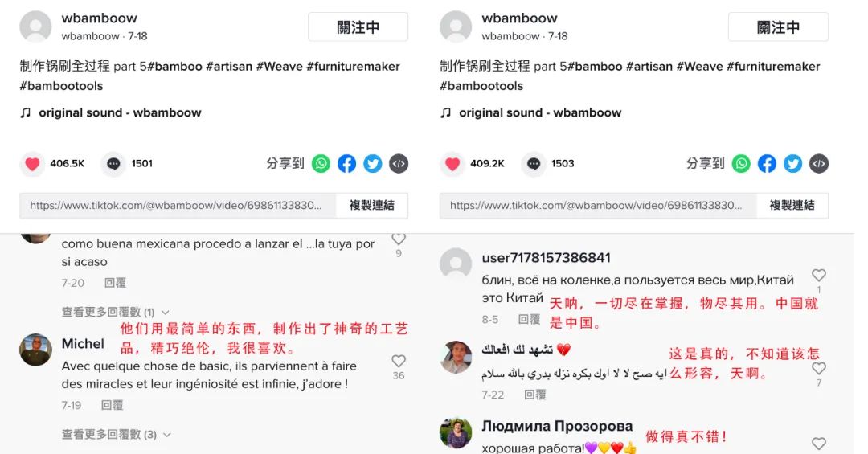868x454 pixels.
Task: Toggle like on Michel's French comment
Action: [x=399, y=361]
